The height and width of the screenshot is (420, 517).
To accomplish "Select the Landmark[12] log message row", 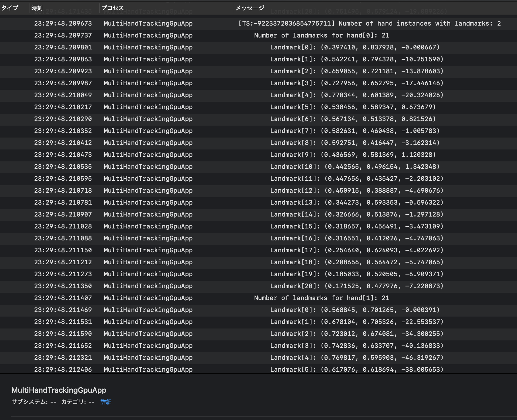I will [357, 191].
